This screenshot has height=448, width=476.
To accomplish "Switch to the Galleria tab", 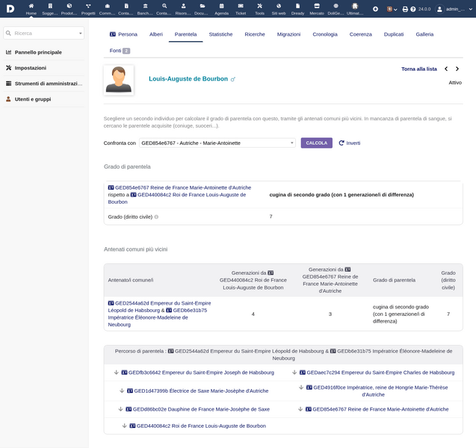I will (x=424, y=34).
